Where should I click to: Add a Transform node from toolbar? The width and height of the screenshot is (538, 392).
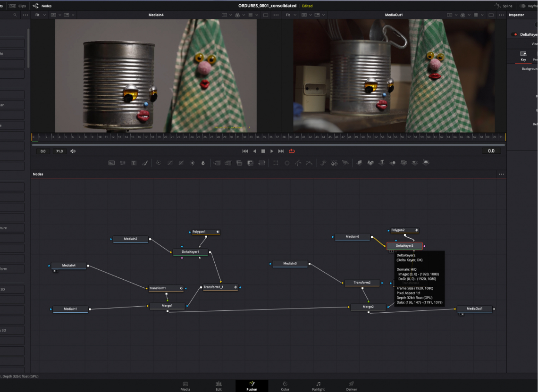pos(262,163)
